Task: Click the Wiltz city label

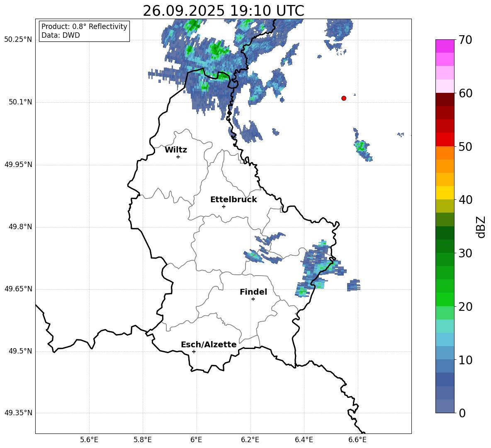Action: tap(176, 150)
